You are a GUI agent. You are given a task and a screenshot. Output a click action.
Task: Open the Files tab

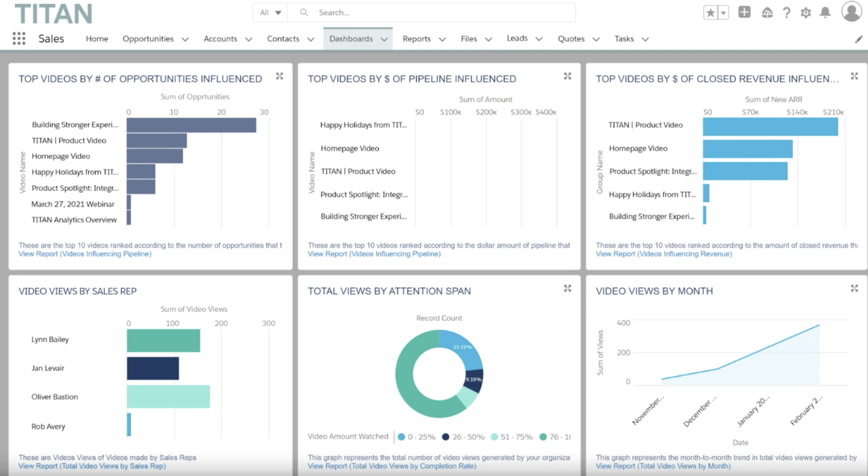pos(469,38)
